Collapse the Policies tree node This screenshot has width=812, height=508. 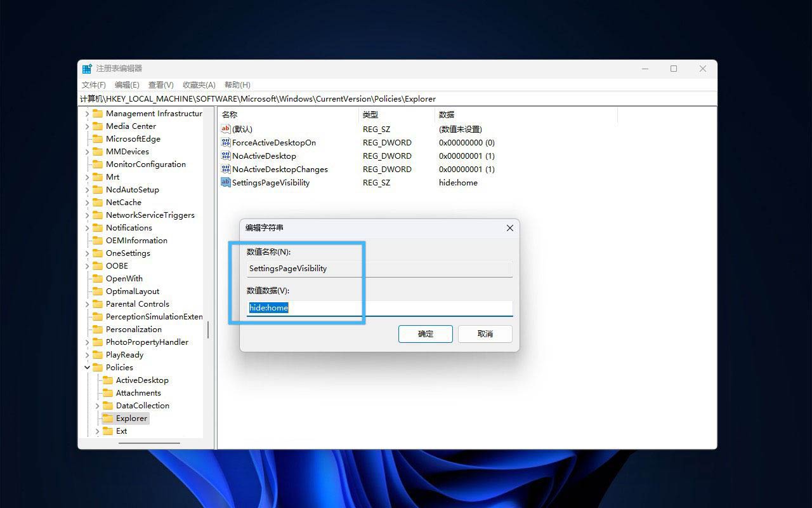tap(88, 368)
